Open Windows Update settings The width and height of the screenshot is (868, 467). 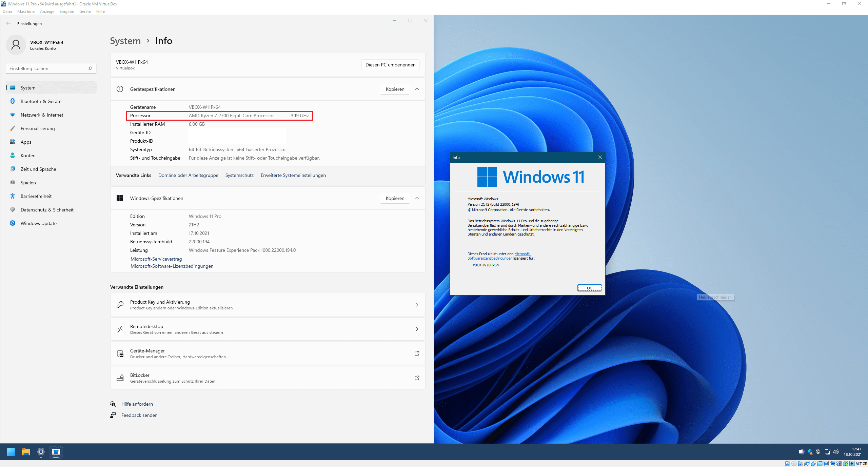(x=51, y=223)
